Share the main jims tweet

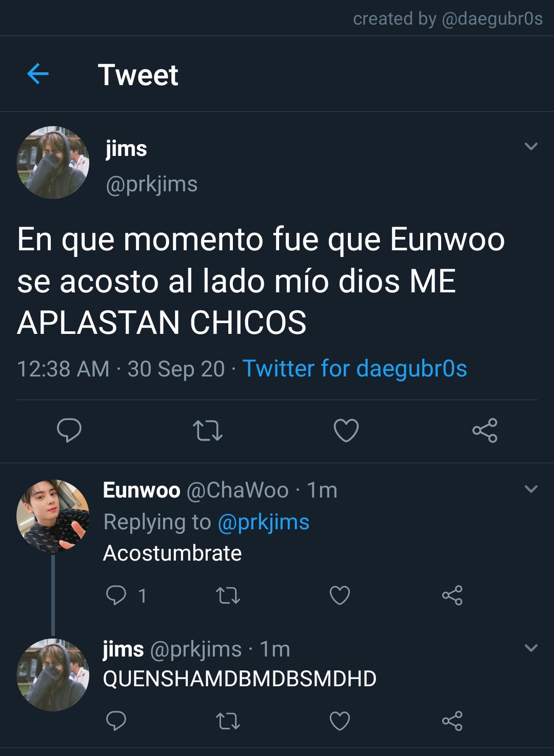(485, 430)
